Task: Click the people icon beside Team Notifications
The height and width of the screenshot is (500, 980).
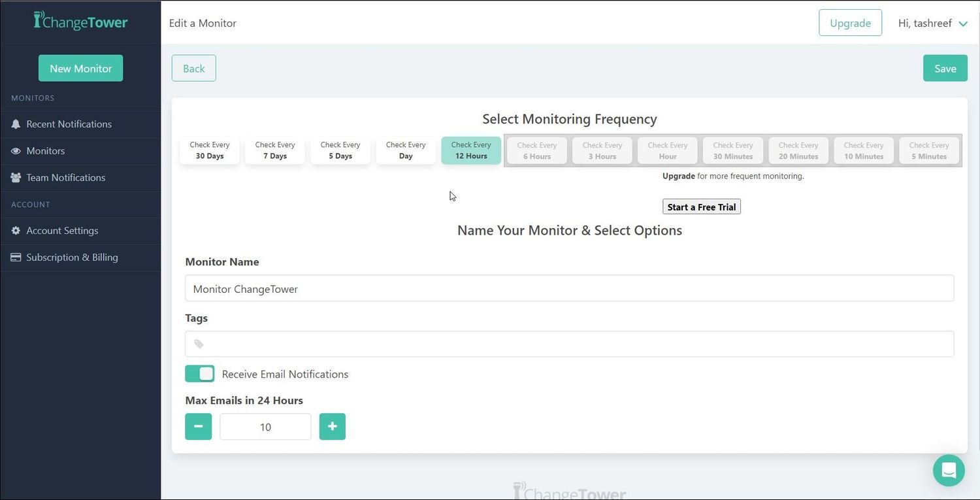Action: [x=16, y=178]
